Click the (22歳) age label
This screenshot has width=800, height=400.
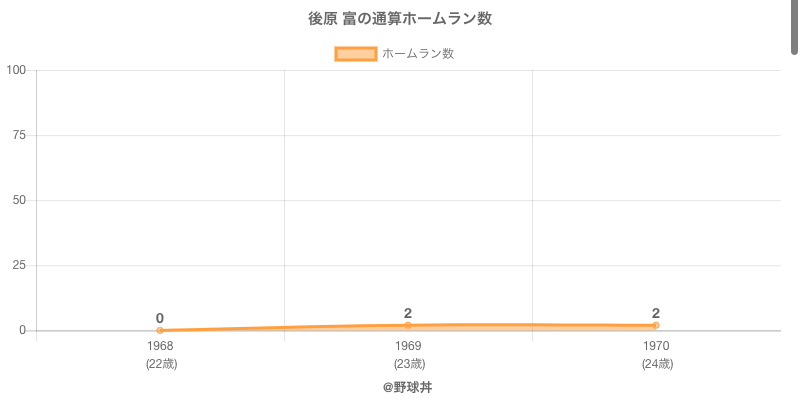tap(161, 364)
